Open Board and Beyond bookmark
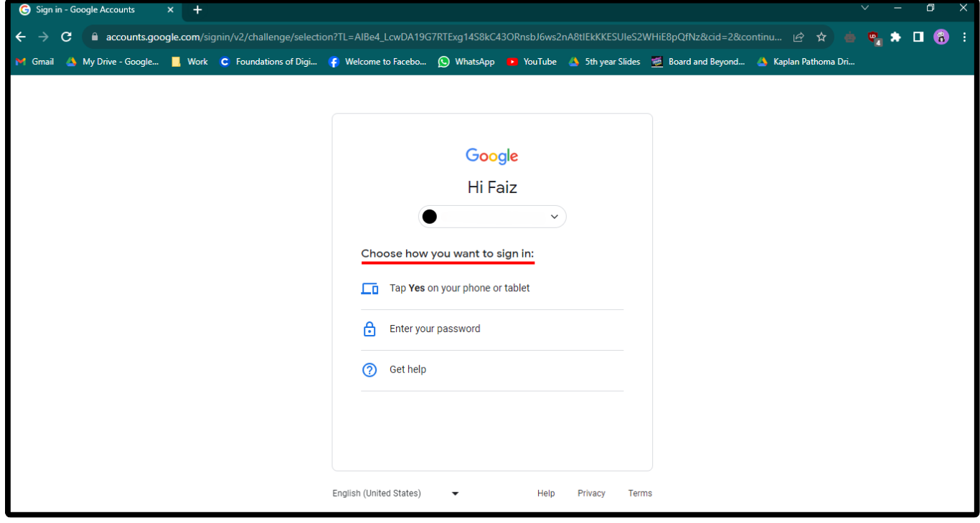980x523 pixels. [698, 62]
